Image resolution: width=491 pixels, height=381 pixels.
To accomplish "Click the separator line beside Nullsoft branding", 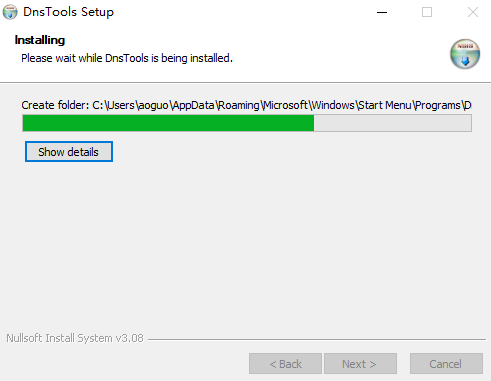I will pyautogui.click(x=317, y=340).
